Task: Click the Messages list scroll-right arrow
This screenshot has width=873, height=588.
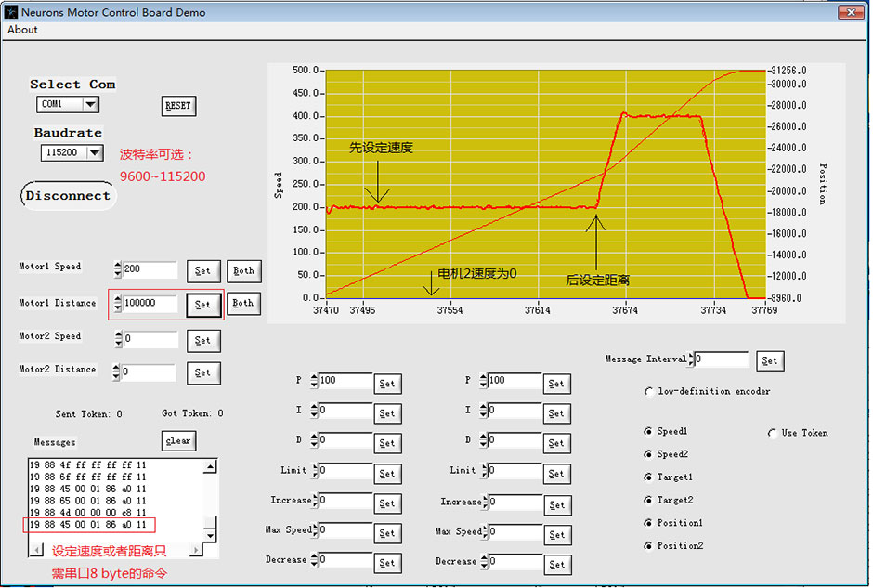Action: [196, 550]
